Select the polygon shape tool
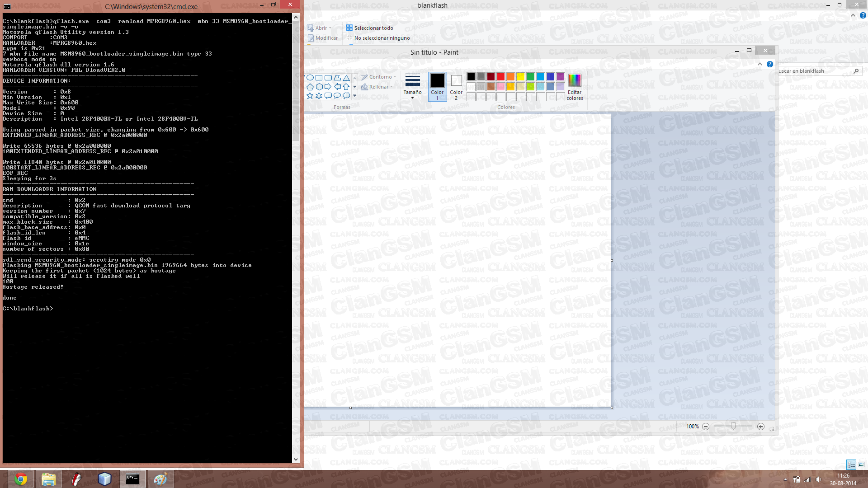 pyautogui.click(x=337, y=78)
